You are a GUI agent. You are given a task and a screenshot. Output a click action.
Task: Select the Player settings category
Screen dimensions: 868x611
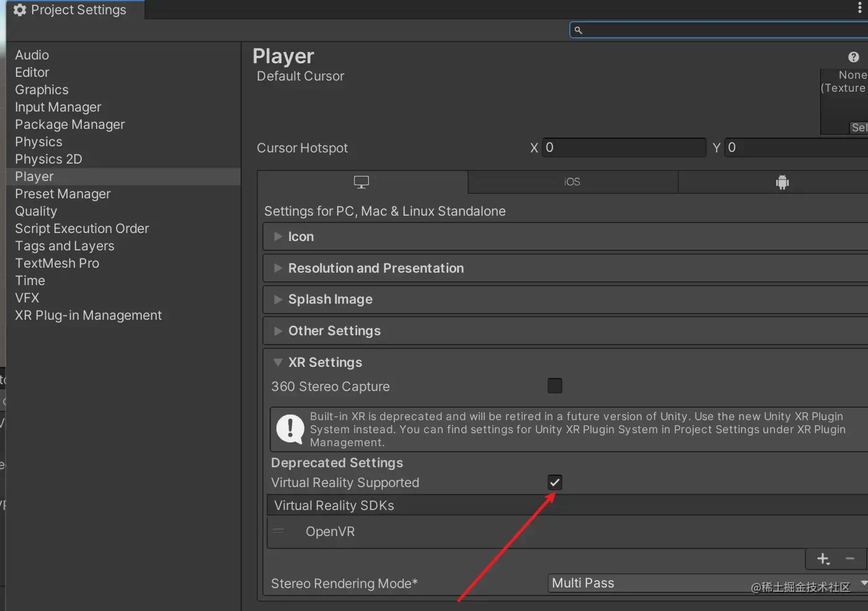[123, 177]
